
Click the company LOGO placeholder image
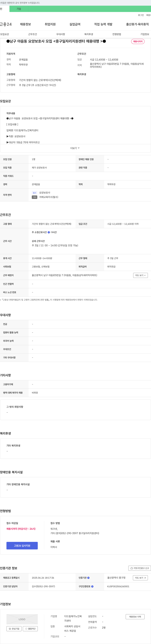click(x=22, y=619)
